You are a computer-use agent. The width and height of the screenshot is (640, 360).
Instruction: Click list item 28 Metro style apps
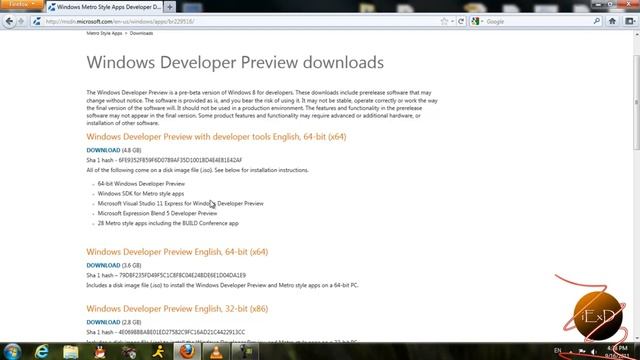pyautogui.click(x=168, y=223)
